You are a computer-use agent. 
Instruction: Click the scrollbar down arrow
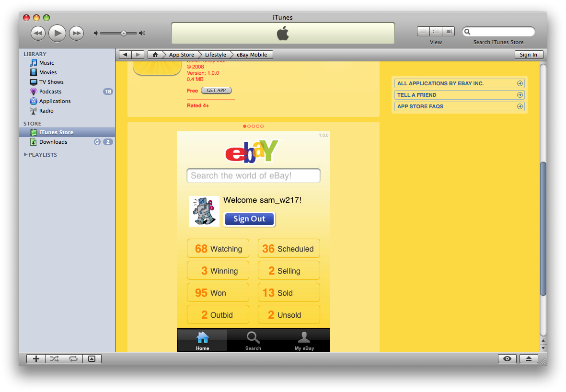543,348
